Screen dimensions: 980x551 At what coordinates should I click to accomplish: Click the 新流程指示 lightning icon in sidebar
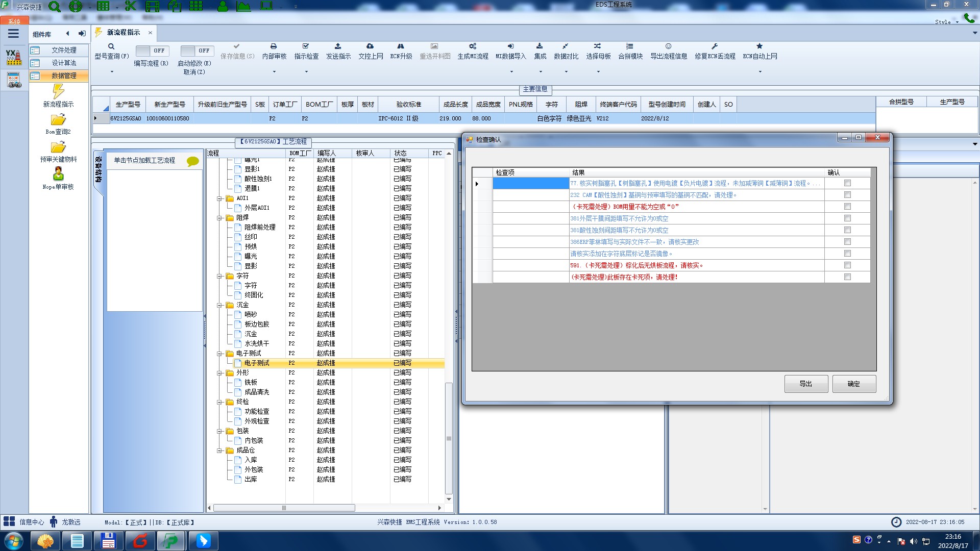pyautogui.click(x=58, y=92)
